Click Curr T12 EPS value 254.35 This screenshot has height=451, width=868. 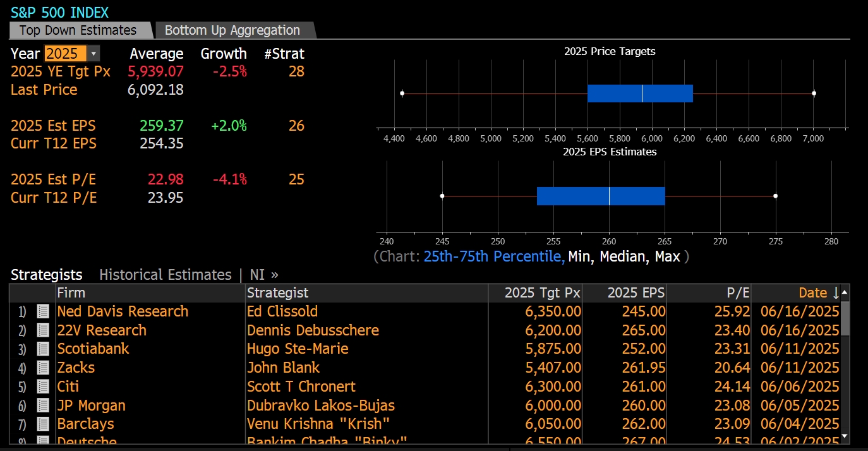coord(162,143)
